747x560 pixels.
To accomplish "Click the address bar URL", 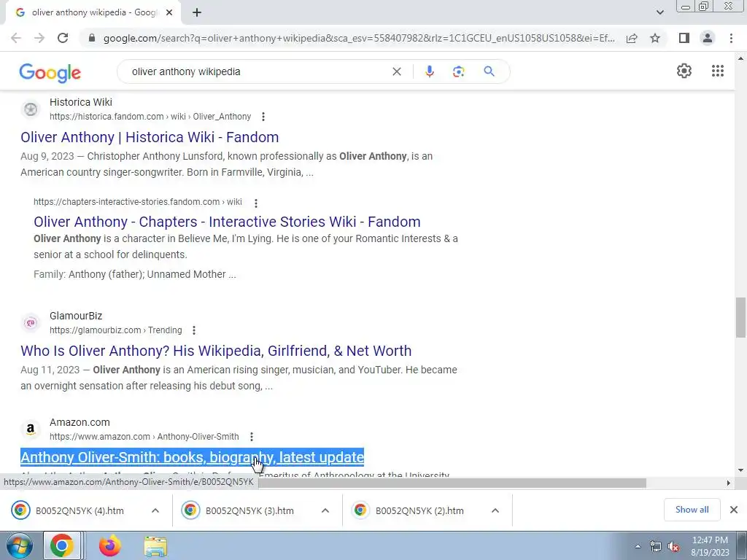I will [359, 38].
